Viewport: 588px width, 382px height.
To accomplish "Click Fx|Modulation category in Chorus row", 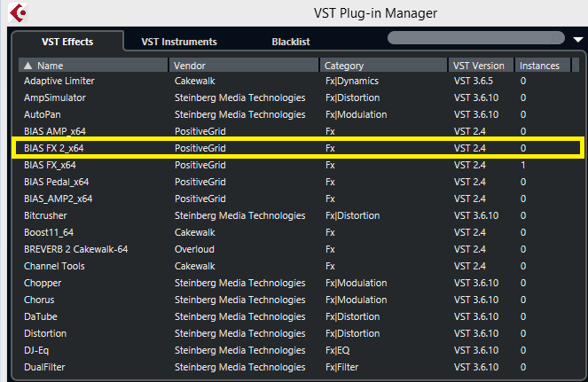I will pyautogui.click(x=356, y=300).
